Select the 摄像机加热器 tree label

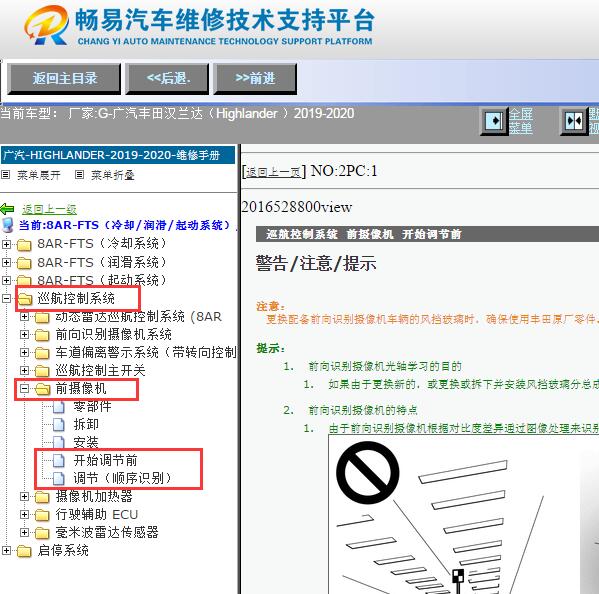coord(94,496)
